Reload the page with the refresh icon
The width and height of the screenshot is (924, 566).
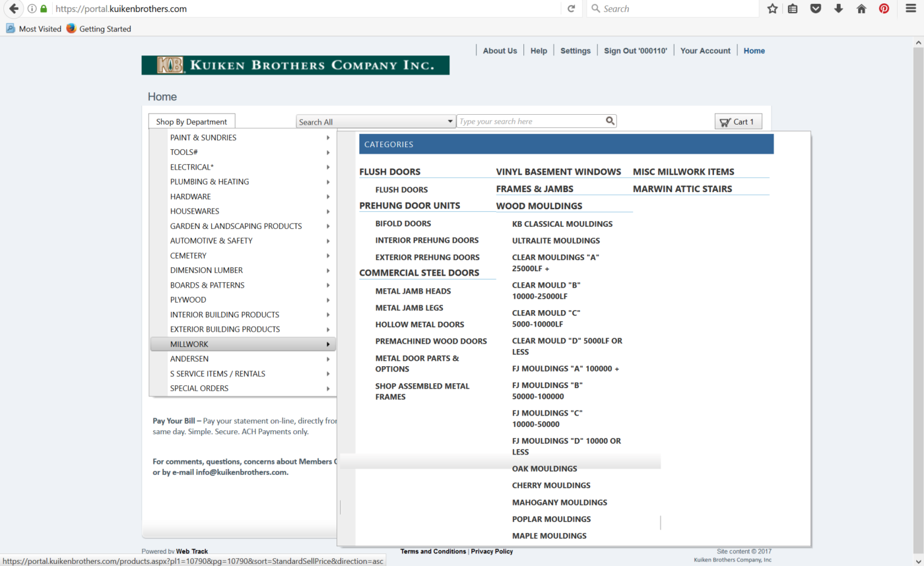[571, 9]
